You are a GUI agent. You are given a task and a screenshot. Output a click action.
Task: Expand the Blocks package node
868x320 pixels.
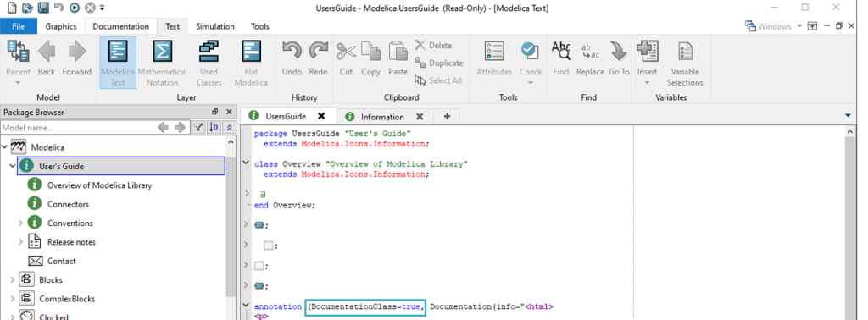(x=13, y=279)
